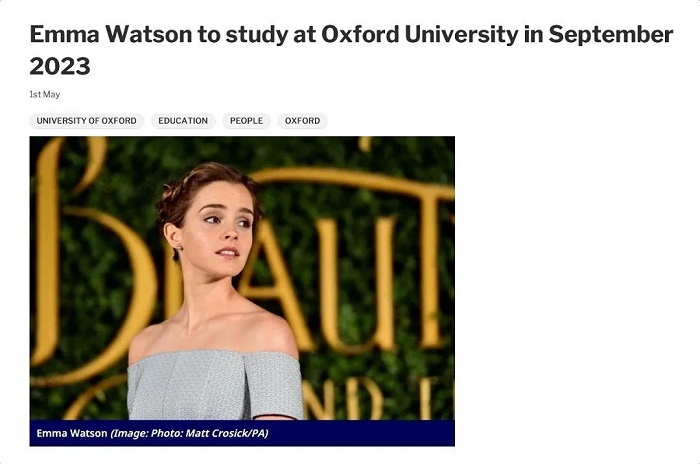Click the year 2023 in the headline

(x=60, y=67)
